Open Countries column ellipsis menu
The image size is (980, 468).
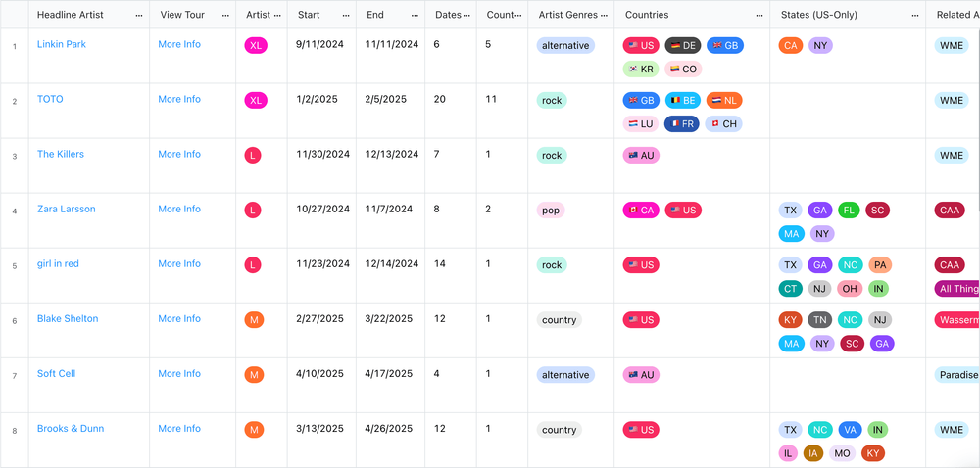[x=759, y=15]
